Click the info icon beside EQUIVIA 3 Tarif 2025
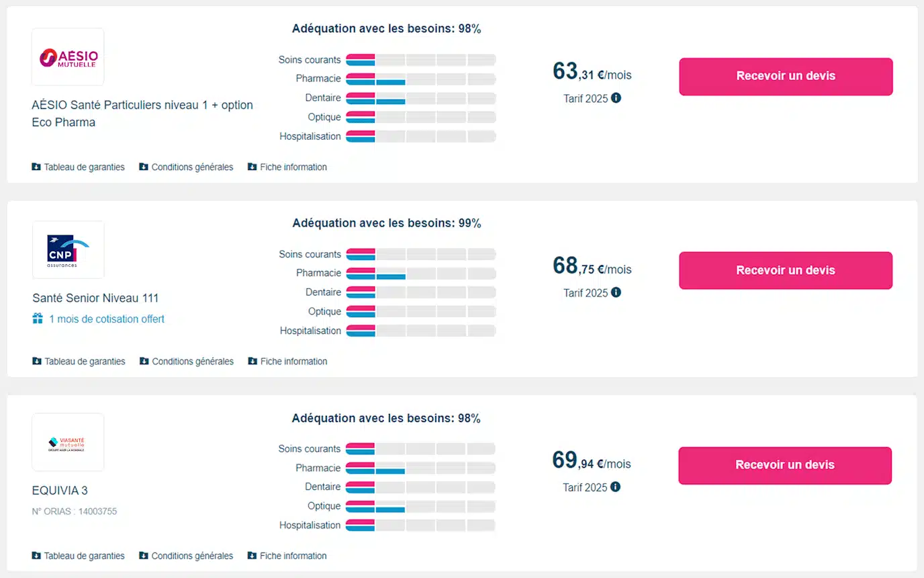This screenshot has height=578, width=924. coord(615,487)
